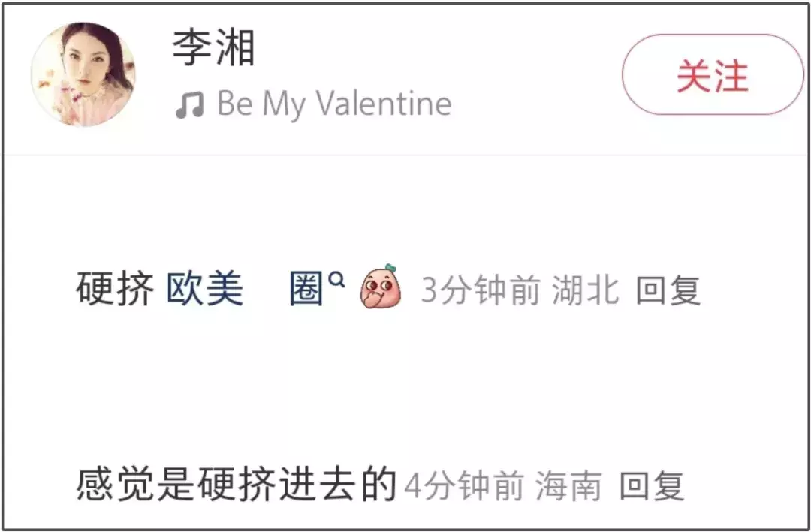Image resolution: width=811 pixels, height=532 pixels.
Task: Click the 3分钟前 timestamp
Action: tap(481, 290)
